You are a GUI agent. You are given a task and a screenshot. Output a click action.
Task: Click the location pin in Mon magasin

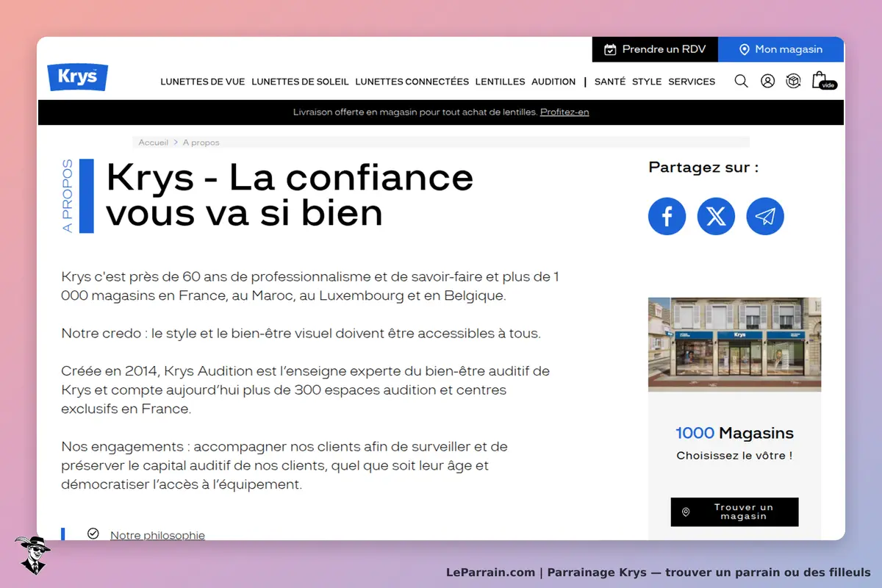pyautogui.click(x=744, y=49)
